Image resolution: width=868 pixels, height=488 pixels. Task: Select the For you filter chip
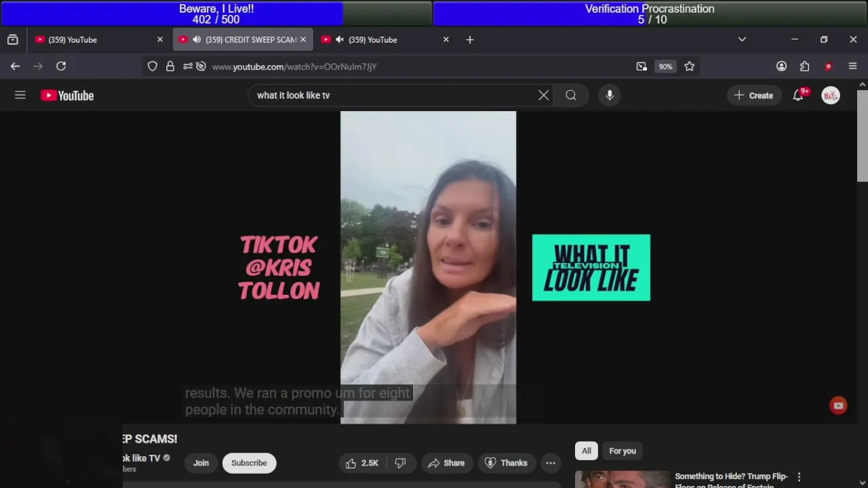point(623,451)
